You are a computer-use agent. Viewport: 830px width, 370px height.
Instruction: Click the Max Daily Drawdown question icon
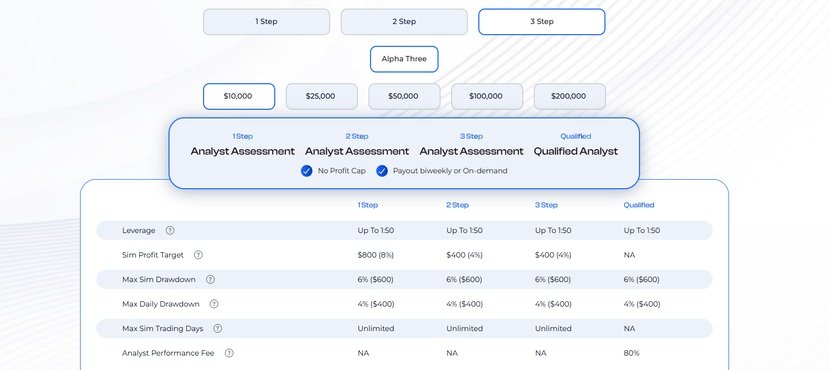tap(214, 304)
